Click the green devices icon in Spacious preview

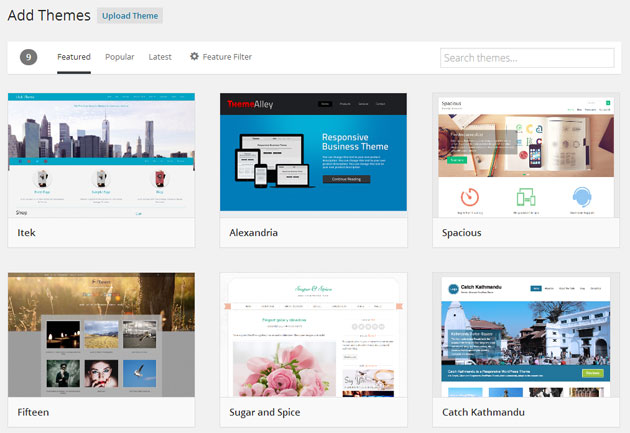click(526, 197)
